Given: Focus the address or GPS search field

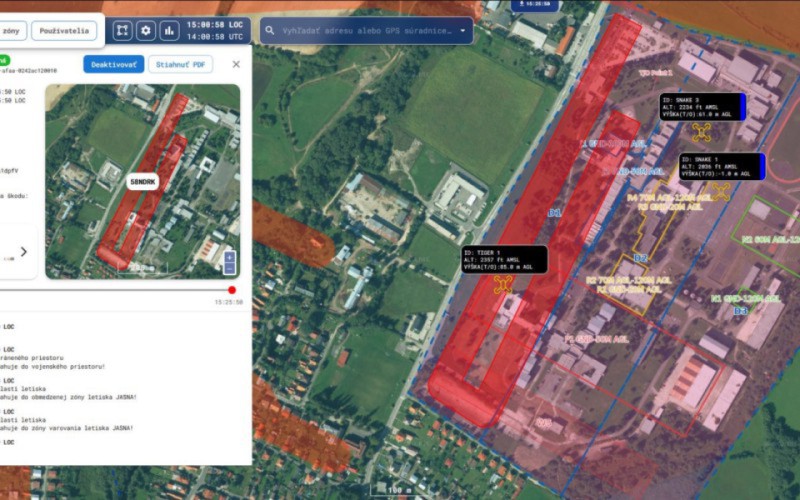Looking at the screenshot, I should click(x=365, y=30).
